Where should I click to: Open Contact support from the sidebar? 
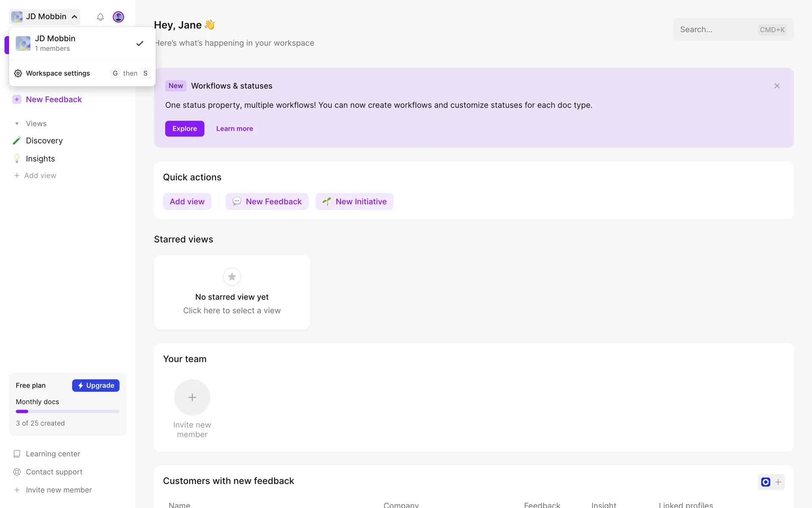pos(54,472)
